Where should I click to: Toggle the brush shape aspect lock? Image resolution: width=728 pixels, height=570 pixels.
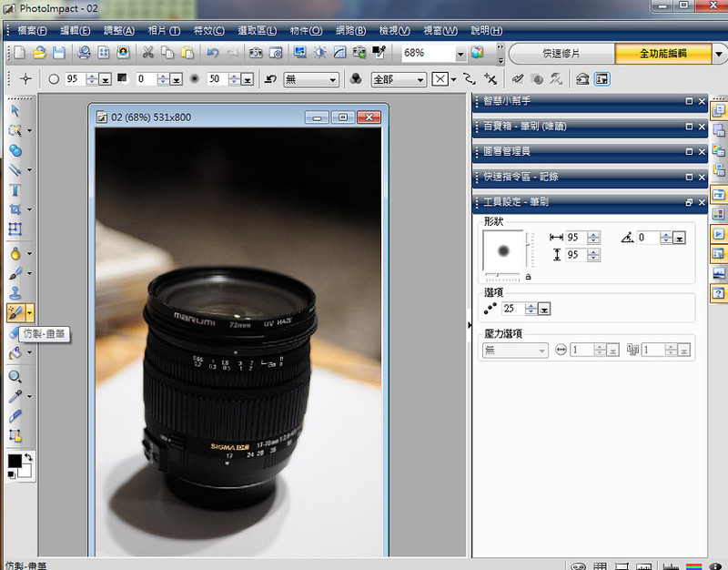pyautogui.click(x=529, y=277)
